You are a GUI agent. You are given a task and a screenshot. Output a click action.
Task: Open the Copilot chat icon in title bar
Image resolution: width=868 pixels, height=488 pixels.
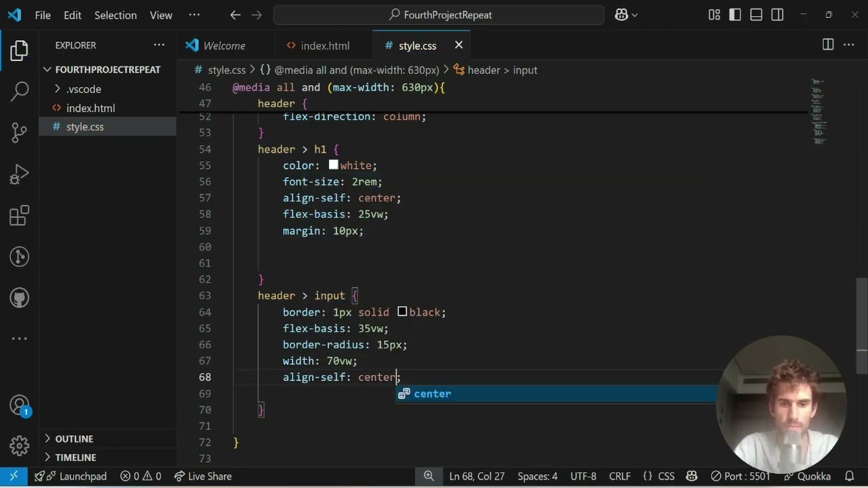pyautogui.click(x=621, y=15)
